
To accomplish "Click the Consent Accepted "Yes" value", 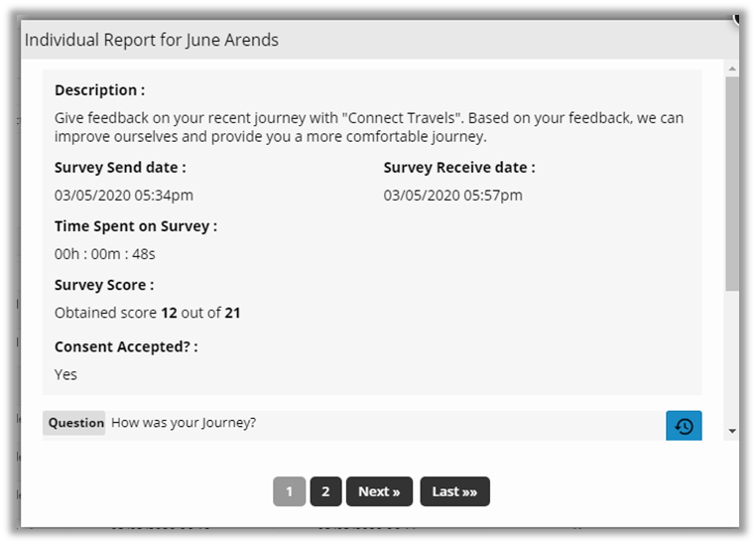I will (66, 375).
